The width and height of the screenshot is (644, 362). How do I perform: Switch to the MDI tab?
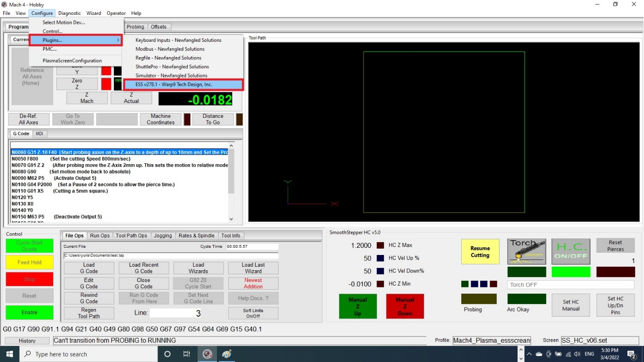click(40, 134)
